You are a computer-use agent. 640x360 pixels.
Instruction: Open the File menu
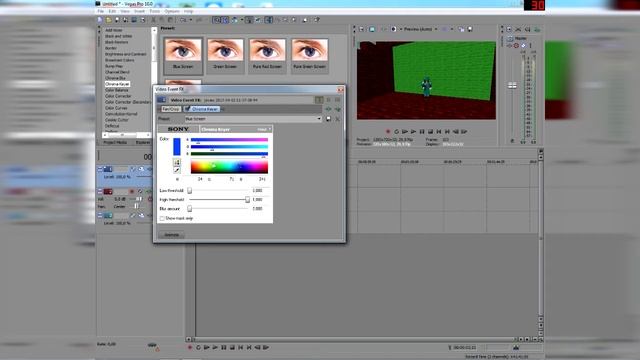coord(100,11)
